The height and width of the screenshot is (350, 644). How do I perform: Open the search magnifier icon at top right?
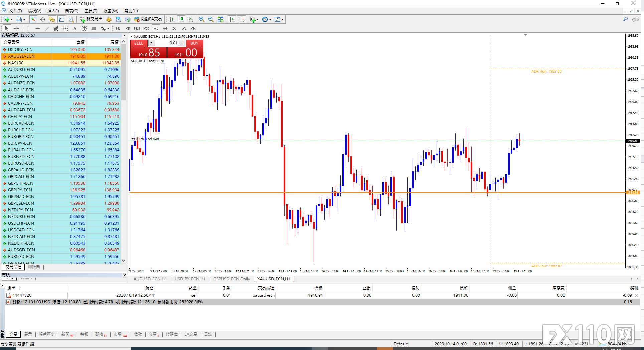[625, 19]
